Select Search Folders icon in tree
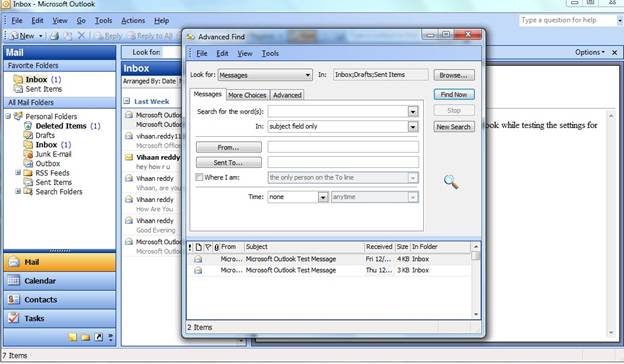Viewport: 624px width, 364px height. tap(28, 192)
